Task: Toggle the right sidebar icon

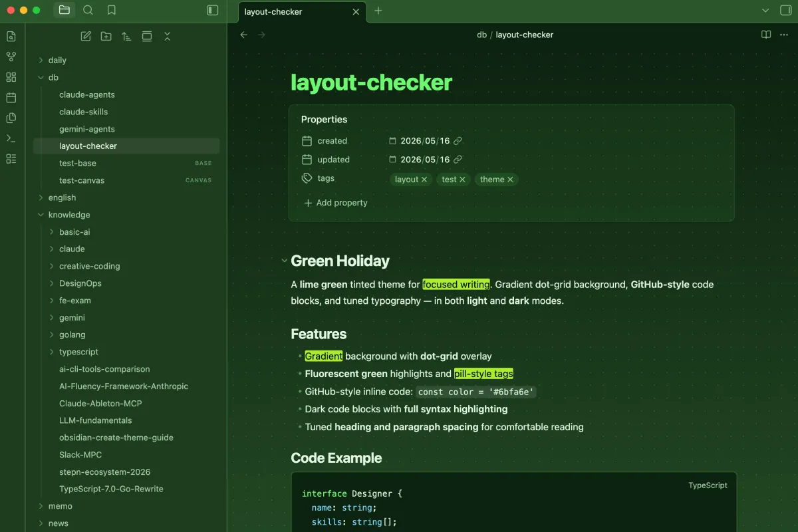Action: (x=785, y=10)
